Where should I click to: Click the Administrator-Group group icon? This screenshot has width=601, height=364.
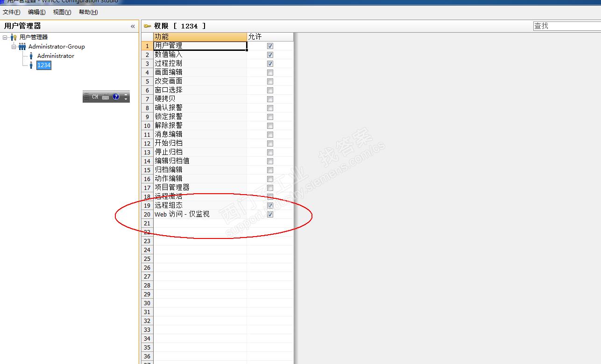(x=22, y=46)
